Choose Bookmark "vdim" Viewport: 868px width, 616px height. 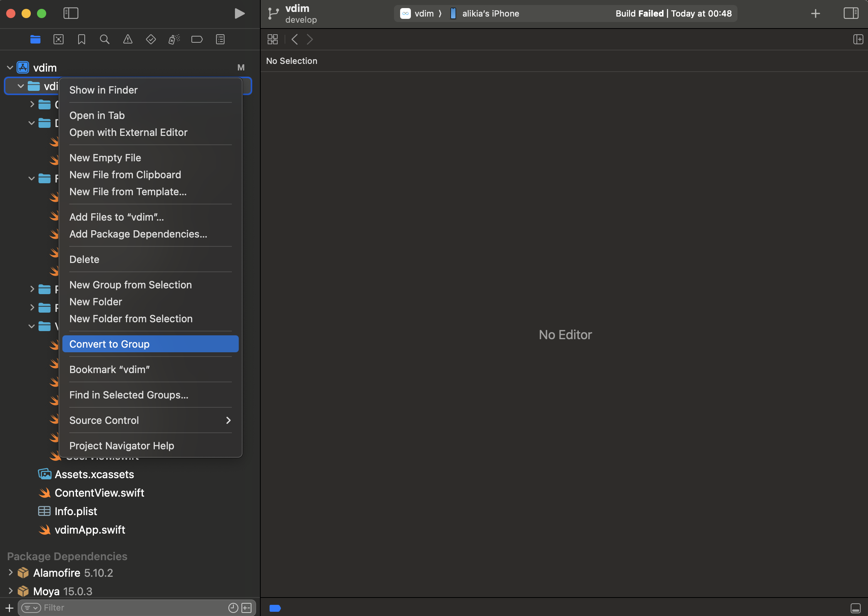pos(150,370)
